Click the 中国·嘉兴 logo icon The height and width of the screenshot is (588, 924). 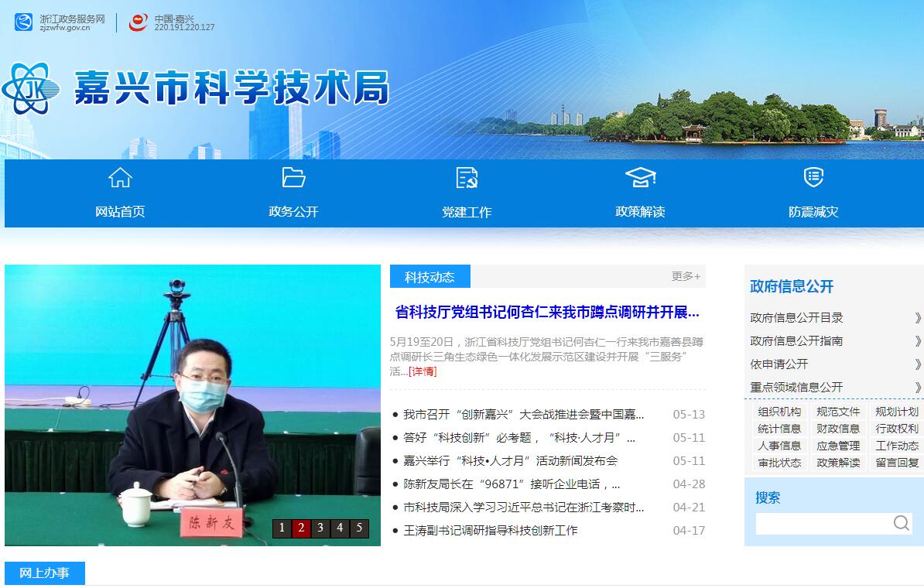coord(139,22)
